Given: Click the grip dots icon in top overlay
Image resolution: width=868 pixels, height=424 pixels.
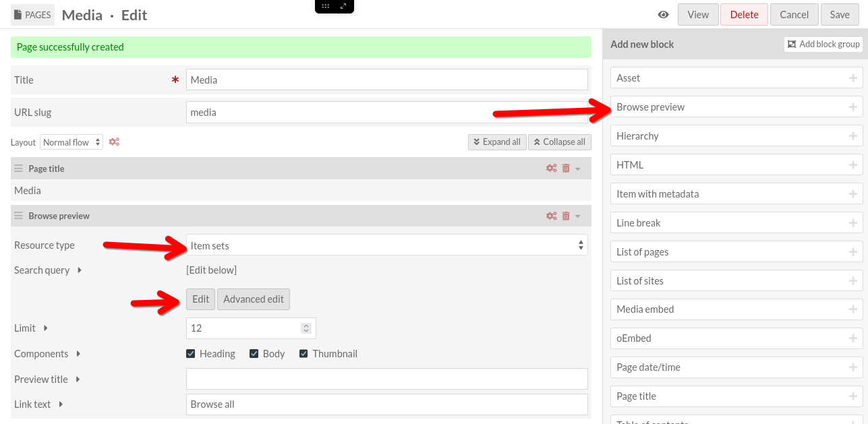Looking at the screenshot, I should (x=326, y=6).
